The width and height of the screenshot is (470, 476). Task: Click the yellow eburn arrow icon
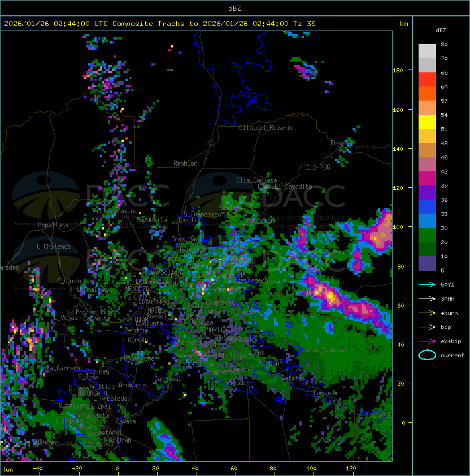tap(427, 313)
